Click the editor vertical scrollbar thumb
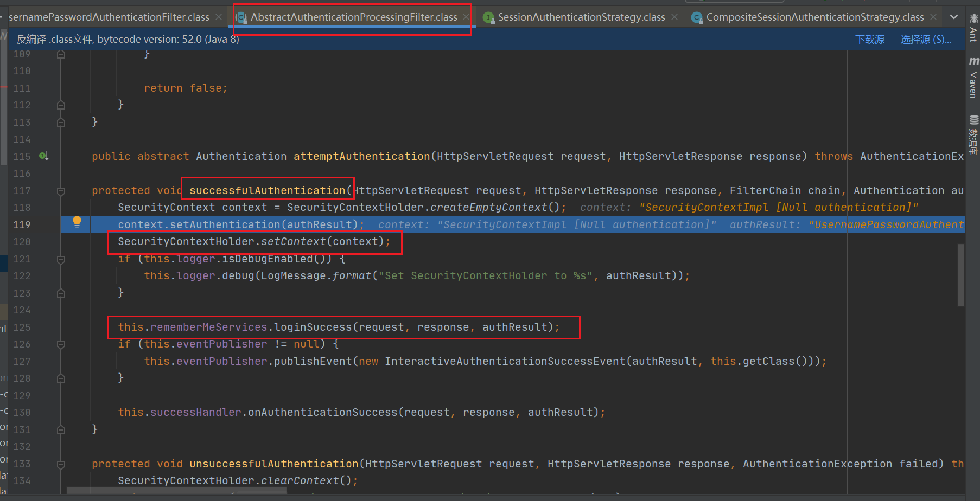 coord(961,275)
